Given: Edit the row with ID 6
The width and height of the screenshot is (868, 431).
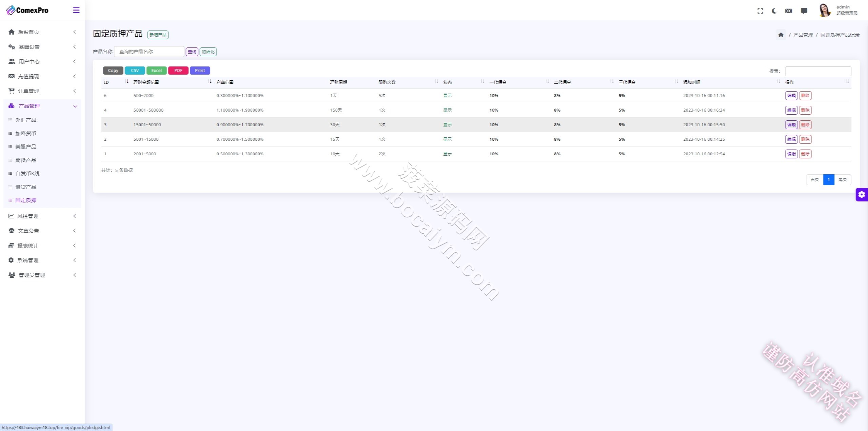Looking at the screenshot, I should pos(791,96).
